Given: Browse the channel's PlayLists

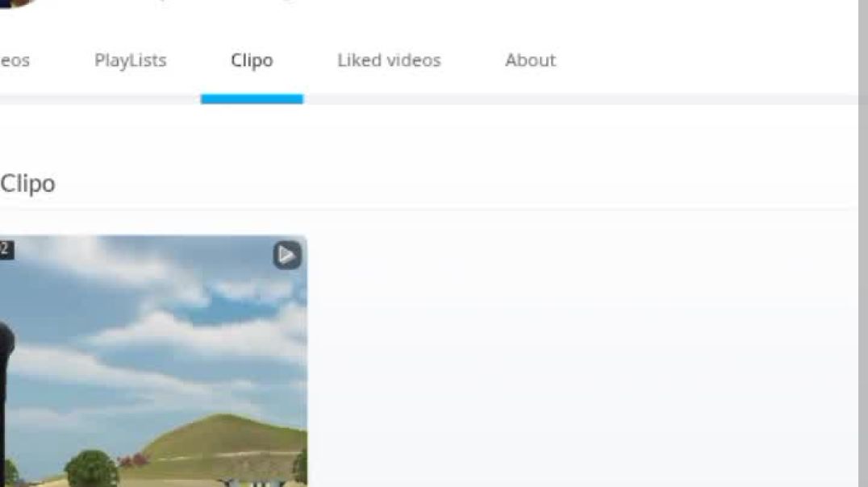Looking at the screenshot, I should click(131, 60).
